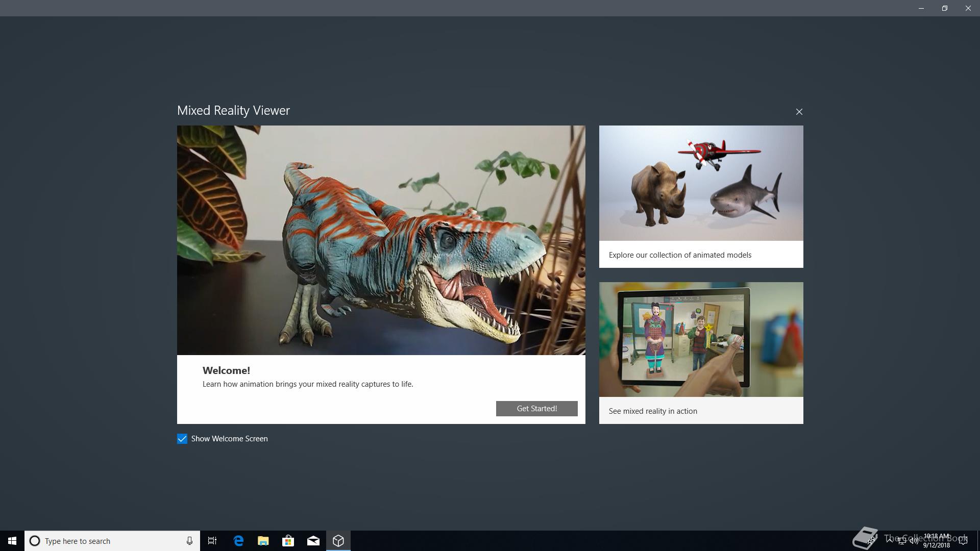Click the network icon in the system tray
The height and width of the screenshot is (551, 980).
pos(902,541)
